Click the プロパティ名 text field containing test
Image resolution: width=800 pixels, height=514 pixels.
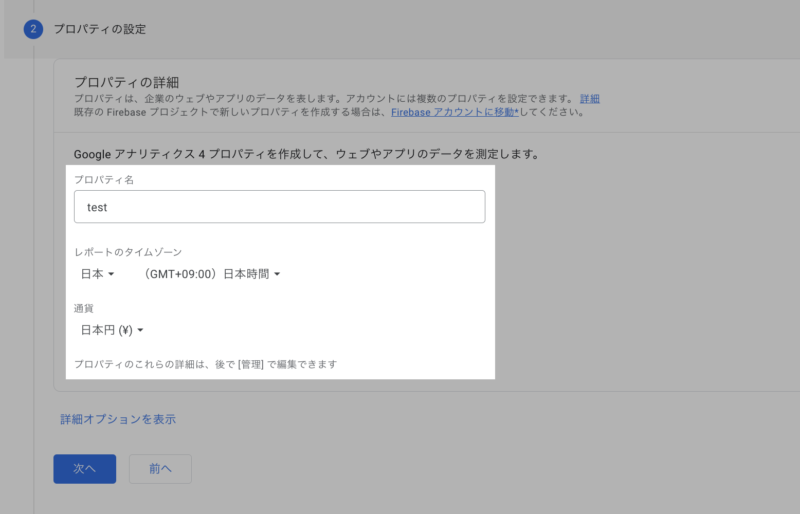[x=279, y=207]
